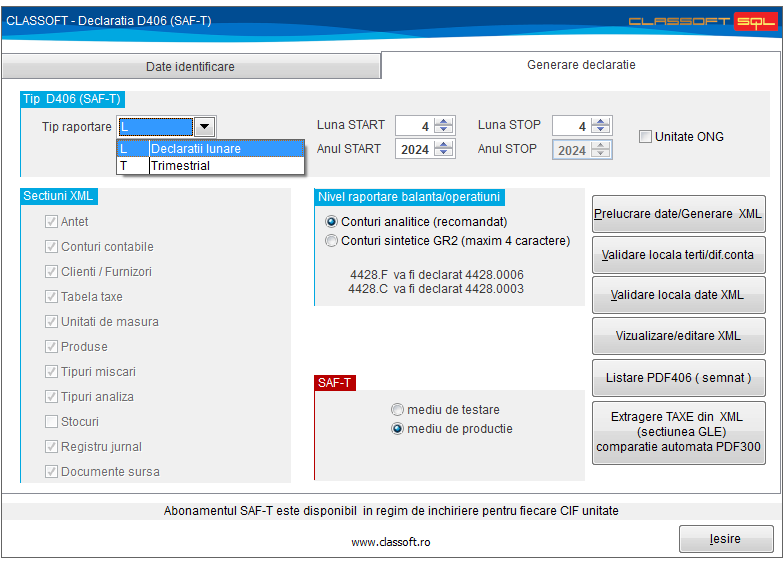Decrease Luna START value
The image size is (784, 564).
click(x=444, y=130)
